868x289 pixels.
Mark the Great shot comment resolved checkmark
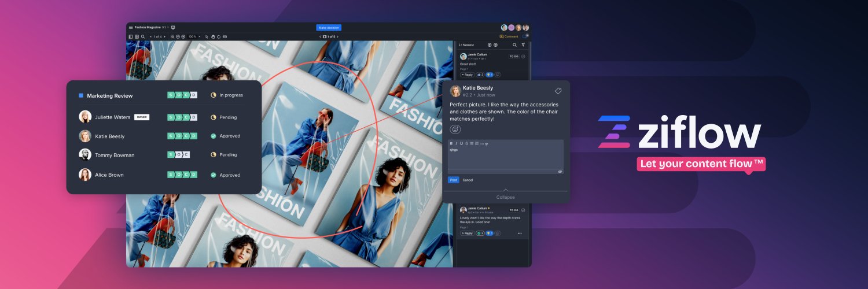[523, 57]
